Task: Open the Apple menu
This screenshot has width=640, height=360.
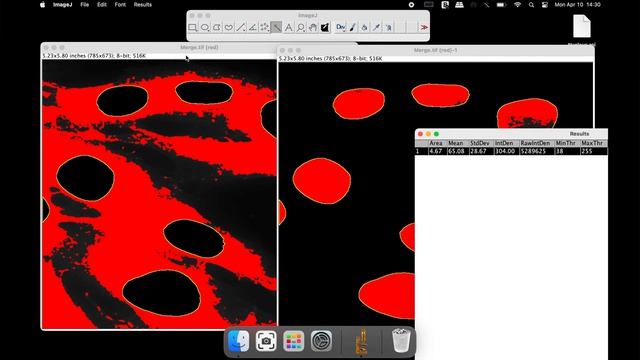Action: pos(42,5)
